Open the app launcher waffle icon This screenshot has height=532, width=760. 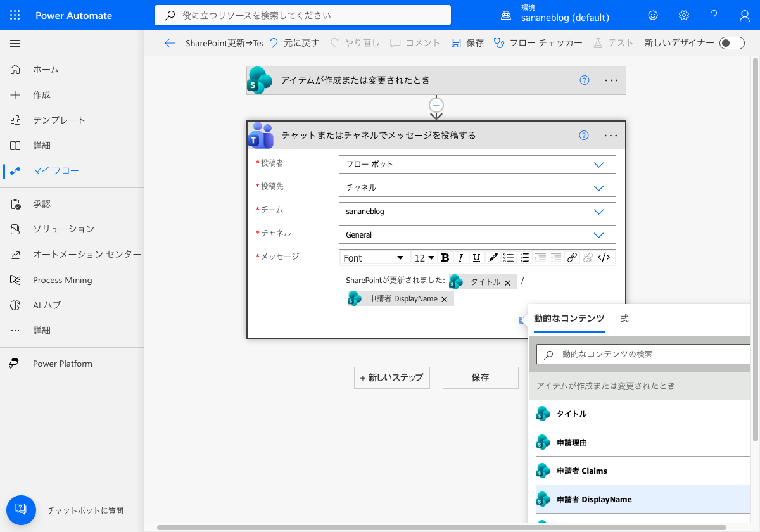[15, 15]
